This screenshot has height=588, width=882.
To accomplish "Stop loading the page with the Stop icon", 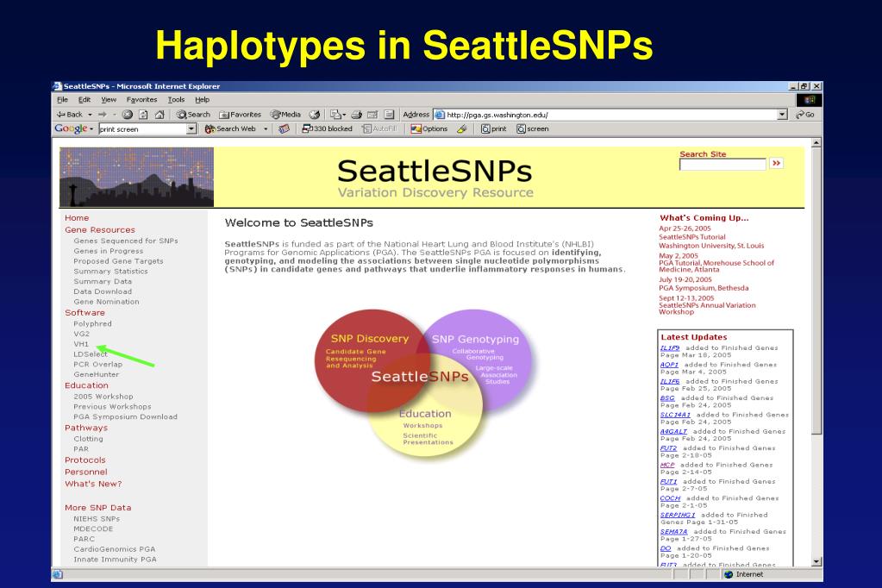I will coord(127,114).
